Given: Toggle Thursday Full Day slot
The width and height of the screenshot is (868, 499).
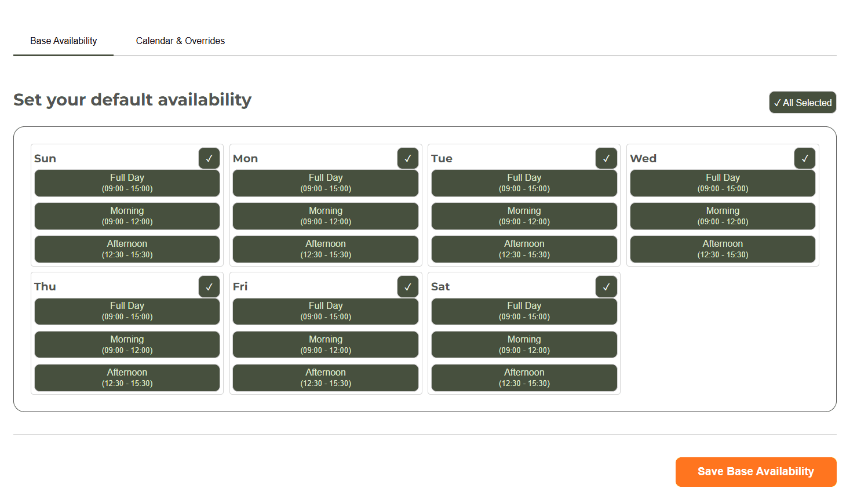Looking at the screenshot, I should point(127,311).
